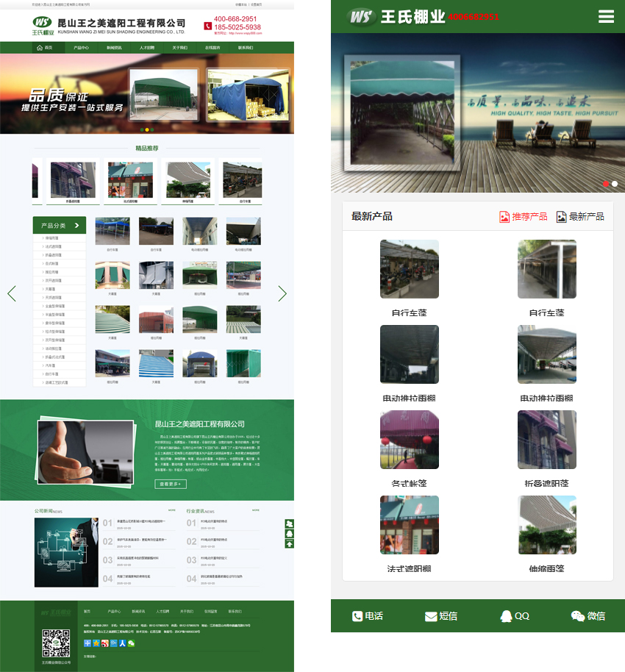The image size is (625, 672).
Task: Tap the 短信 message icon in bottom bar
Action: [x=440, y=616]
